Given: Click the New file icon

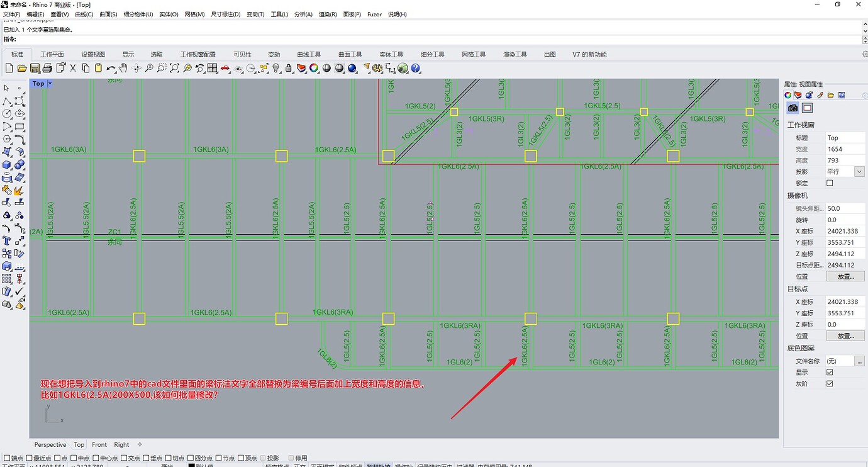Looking at the screenshot, I should pos(9,68).
